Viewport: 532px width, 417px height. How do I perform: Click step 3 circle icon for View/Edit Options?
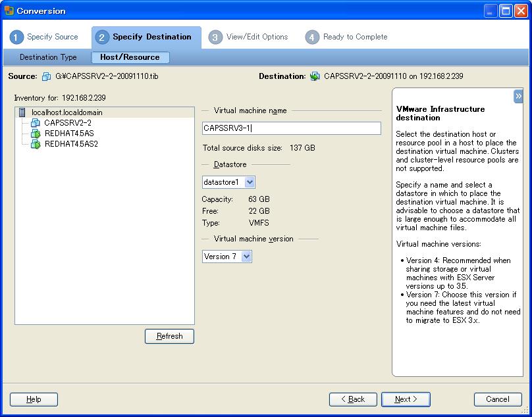215,37
